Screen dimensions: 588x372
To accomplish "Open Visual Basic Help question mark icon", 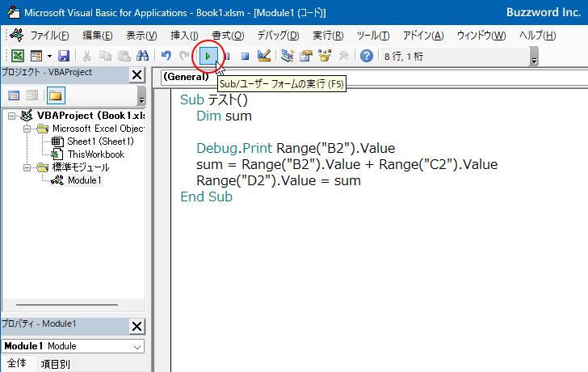I will (367, 56).
